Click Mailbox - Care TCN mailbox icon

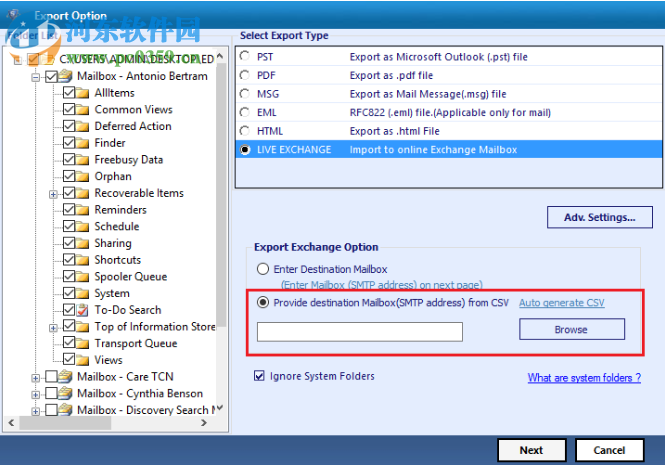65,376
